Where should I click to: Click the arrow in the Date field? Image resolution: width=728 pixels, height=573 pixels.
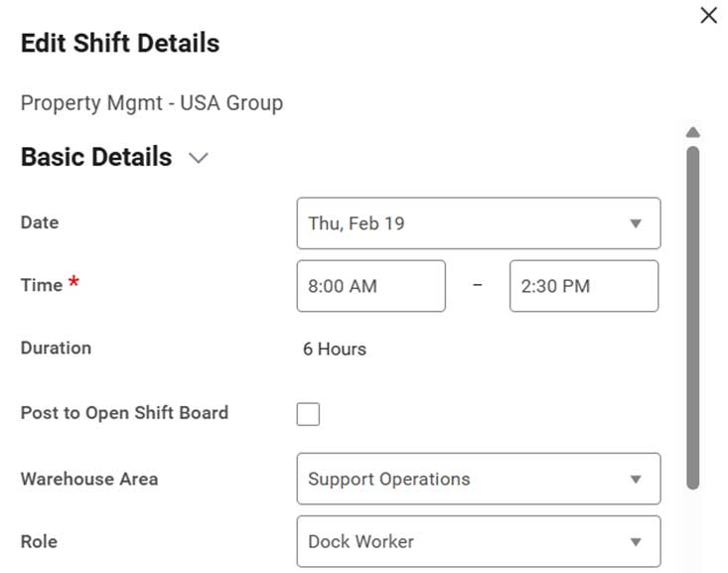click(x=636, y=223)
